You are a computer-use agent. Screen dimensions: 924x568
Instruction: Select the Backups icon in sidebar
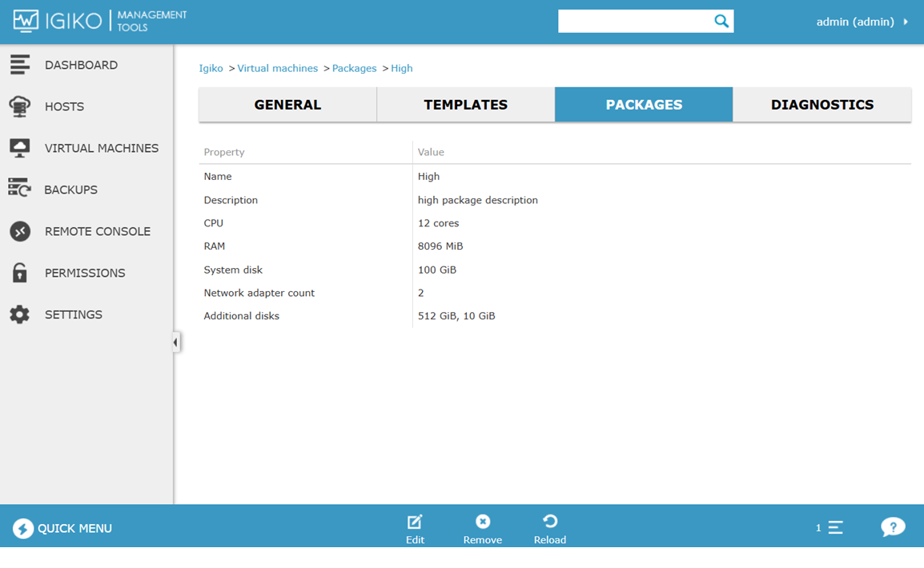(x=20, y=190)
